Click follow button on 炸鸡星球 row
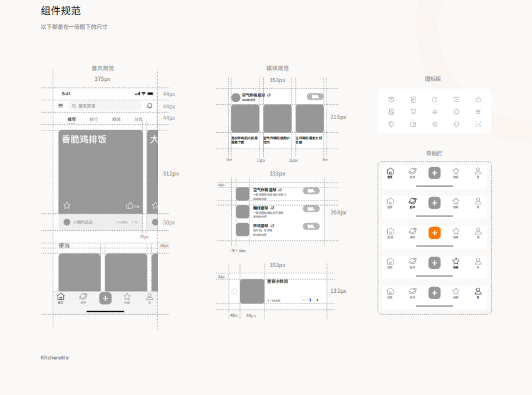 point(311,226)
